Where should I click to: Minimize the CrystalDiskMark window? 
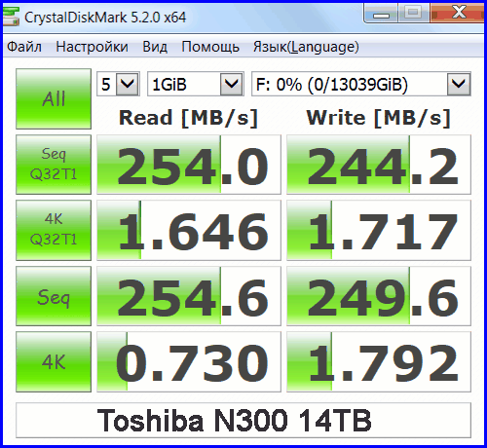tap(381, 13)
